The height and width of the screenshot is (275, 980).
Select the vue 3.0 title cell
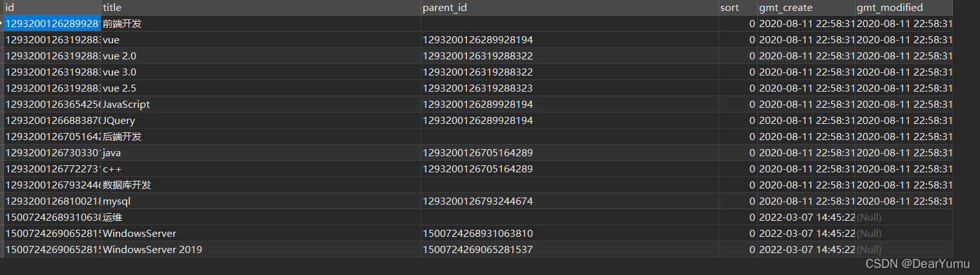(261, 72)
